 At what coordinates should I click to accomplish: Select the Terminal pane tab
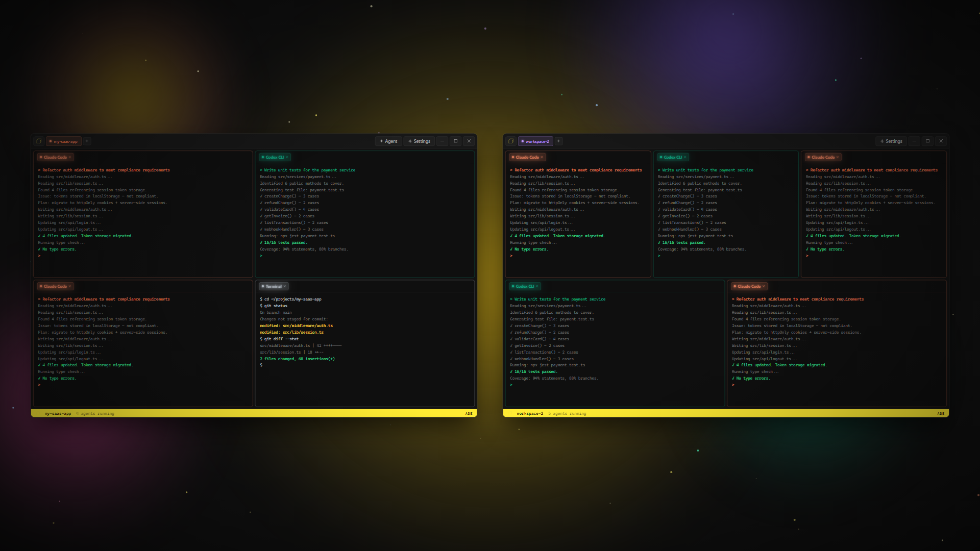click(274, 286)
